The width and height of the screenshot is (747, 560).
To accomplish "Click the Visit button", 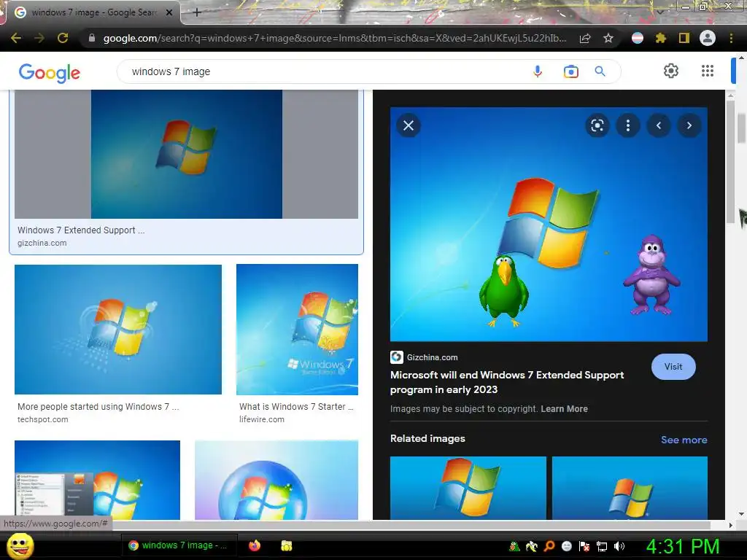I will coord(673,367).
